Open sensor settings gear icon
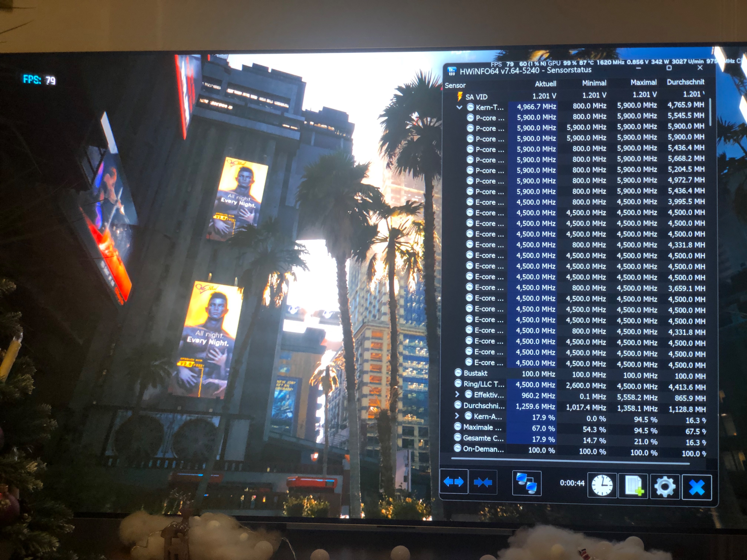This screenshot has width=747, height=560. [664, 486]
